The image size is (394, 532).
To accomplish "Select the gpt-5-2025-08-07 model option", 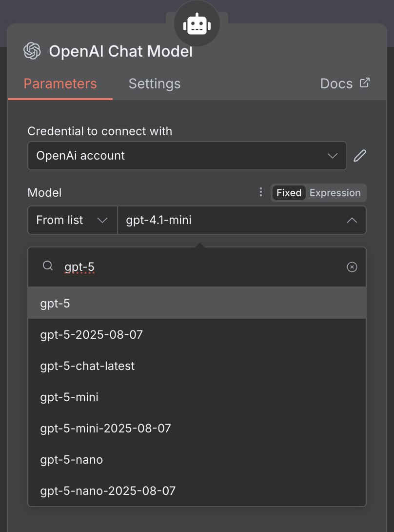I will pos(197,334).
